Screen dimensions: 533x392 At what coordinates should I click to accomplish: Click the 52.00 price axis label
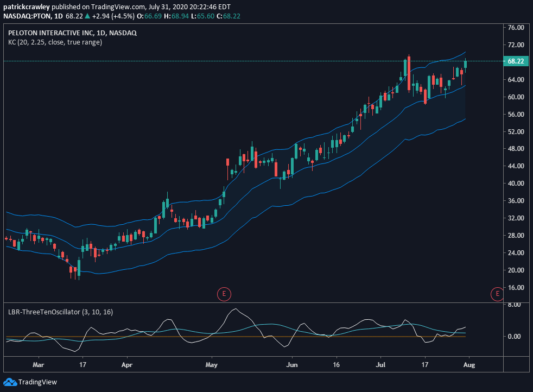coord(516,131)
